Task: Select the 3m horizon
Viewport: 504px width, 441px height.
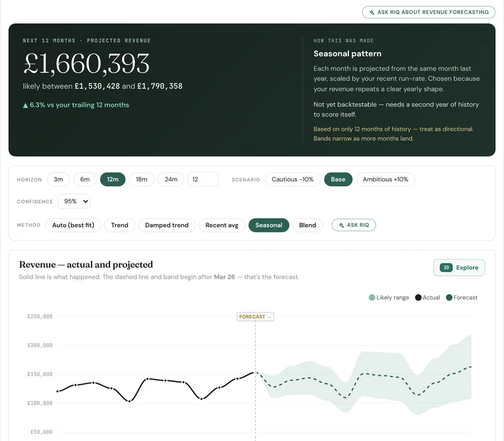Action: tap(58, 179)
